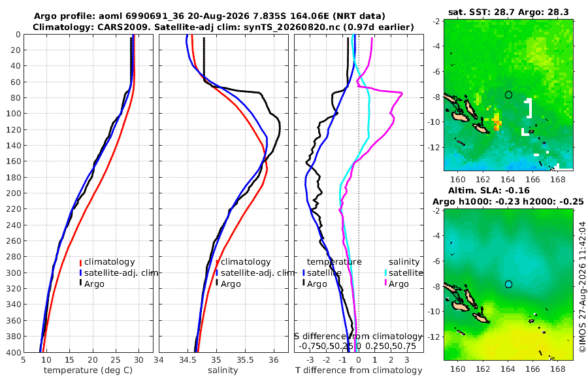Click the orange-red hot pixel on SST map
The width and height of the screenshot is (588, 379).
pos(497,122)
